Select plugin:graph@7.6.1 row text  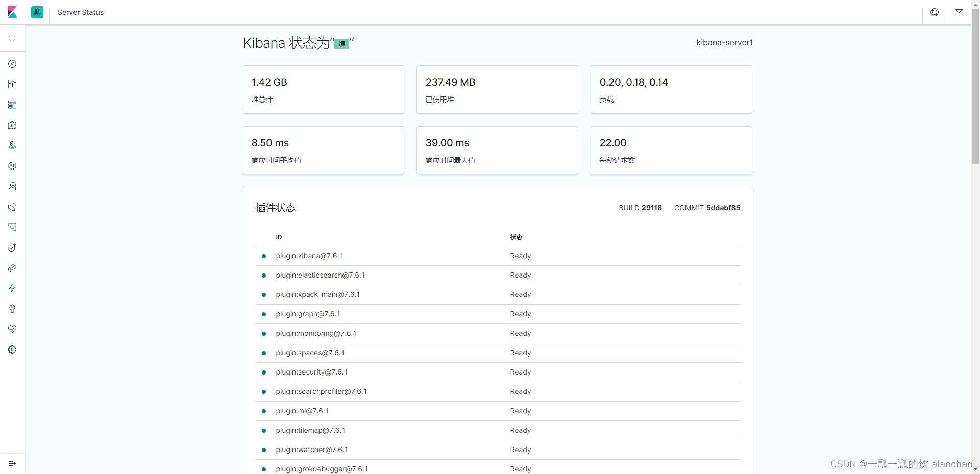point(308,314)
